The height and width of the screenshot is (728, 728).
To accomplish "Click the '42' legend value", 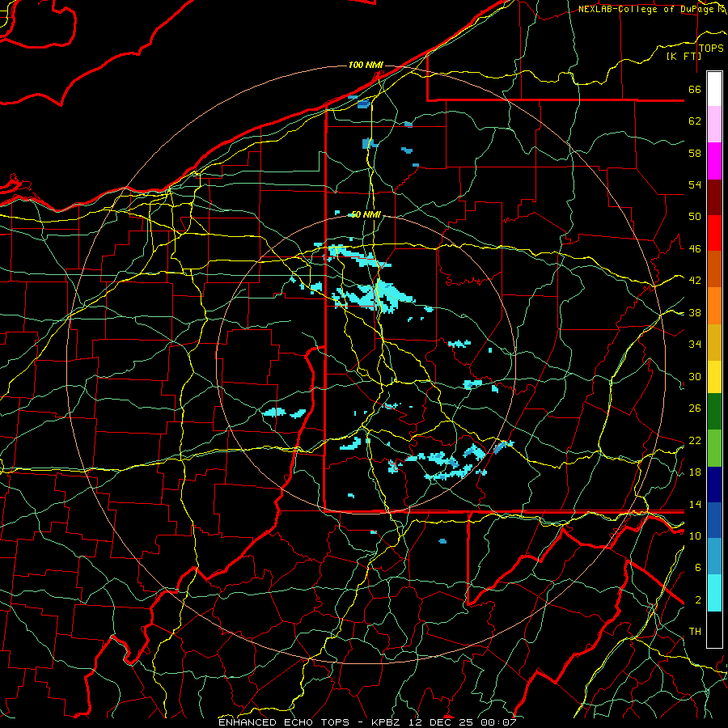I will pos(695,281).
